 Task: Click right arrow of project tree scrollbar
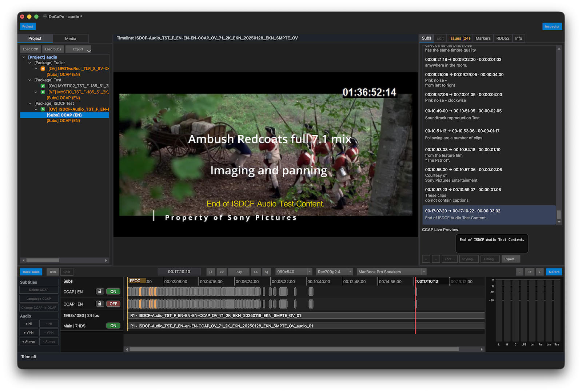coord(106,260)
